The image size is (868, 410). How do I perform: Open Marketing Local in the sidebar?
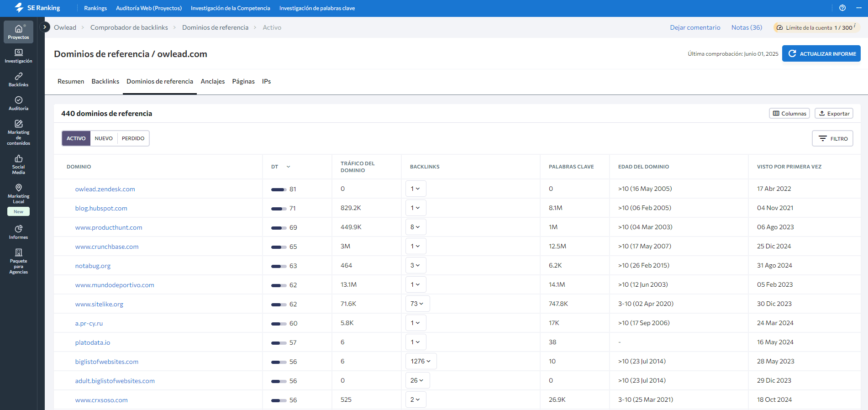tap(18, 194)
